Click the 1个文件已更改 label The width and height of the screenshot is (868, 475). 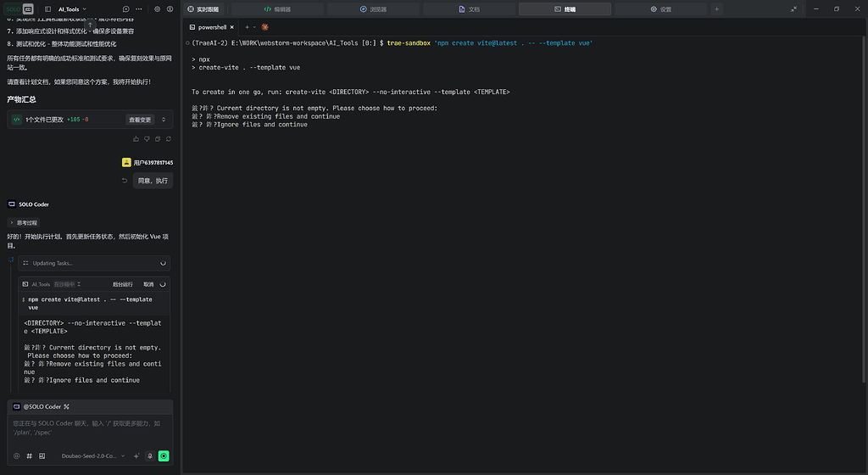[44, 120]
